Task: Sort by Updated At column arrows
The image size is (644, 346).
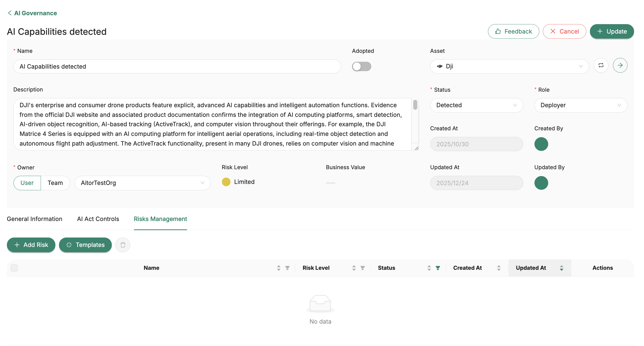Action: 561,268
